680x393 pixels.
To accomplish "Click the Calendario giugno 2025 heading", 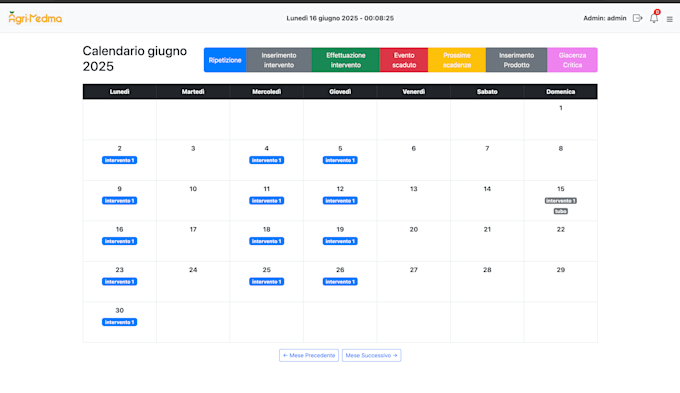I will (x=135, y=59).
